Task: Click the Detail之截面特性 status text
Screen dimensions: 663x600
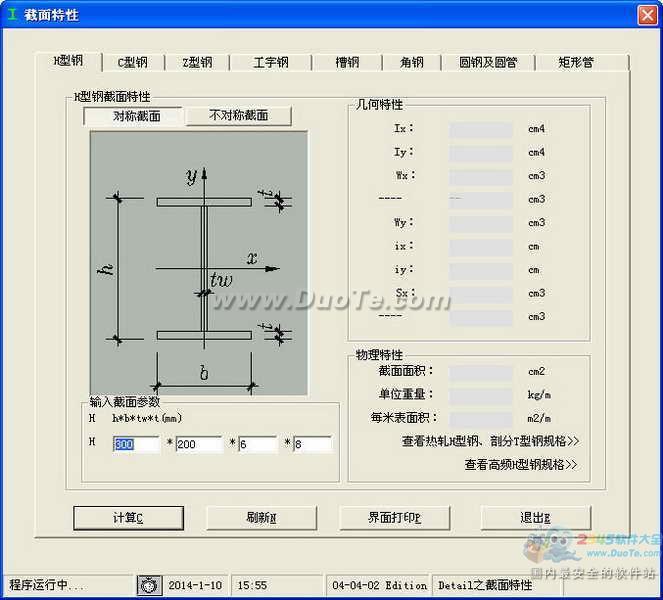Action: [485, 586]
